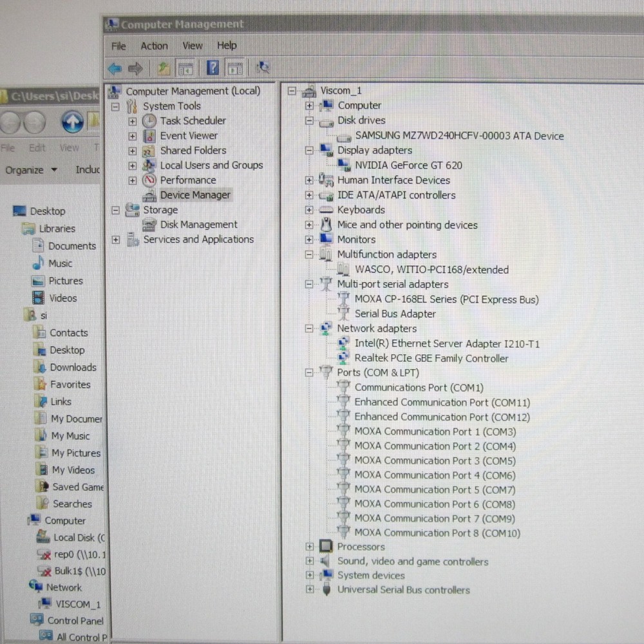Click the Forward navigation arrow in the toolbar
This screenshot has height=644, width=644.
(x=135, y=68)
